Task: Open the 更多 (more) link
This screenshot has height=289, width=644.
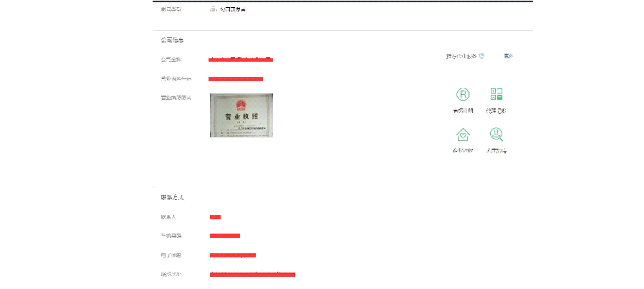Action: coord(508,56)
